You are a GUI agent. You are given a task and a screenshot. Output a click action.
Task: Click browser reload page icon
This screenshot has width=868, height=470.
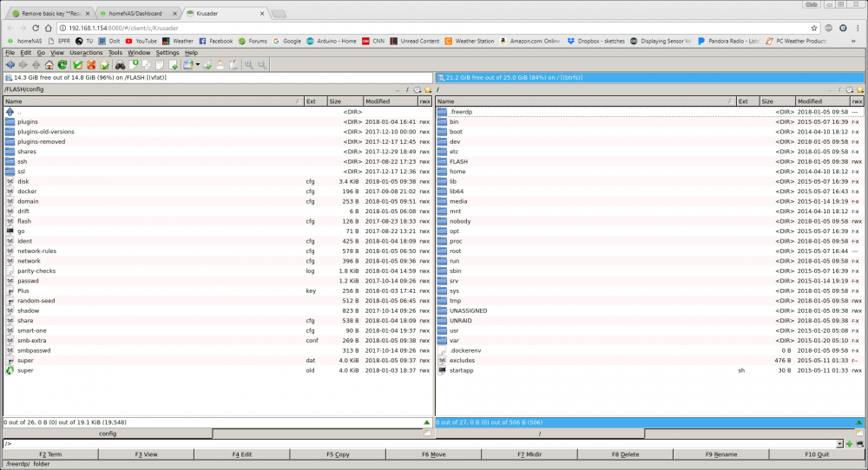point(36,29)
